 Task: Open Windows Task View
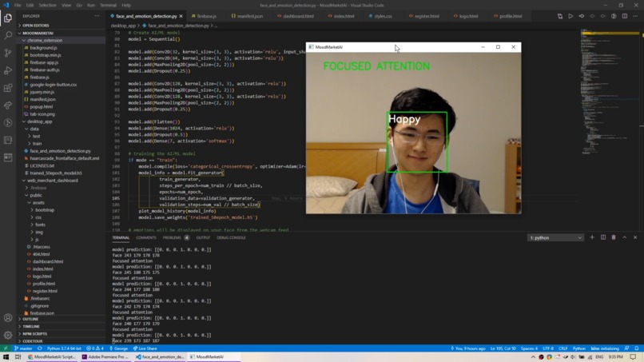point(18,357)
